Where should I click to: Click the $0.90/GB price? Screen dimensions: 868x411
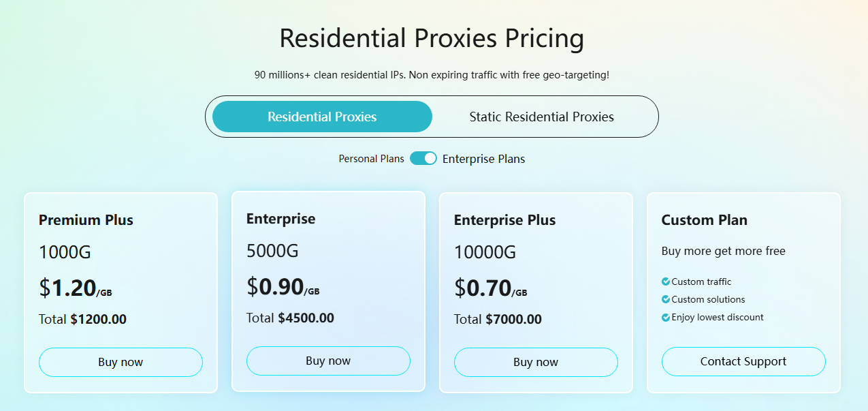click(x=283, y=287)
